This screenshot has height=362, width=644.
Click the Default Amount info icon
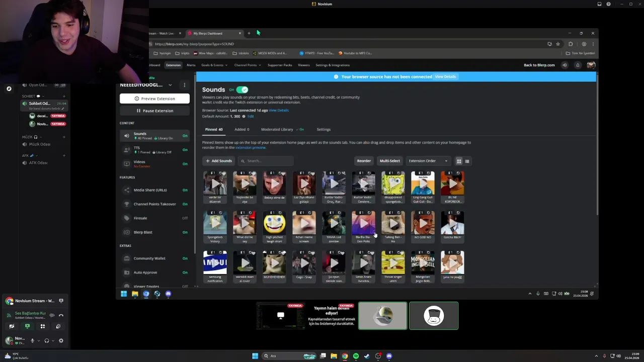coord(244,116)
